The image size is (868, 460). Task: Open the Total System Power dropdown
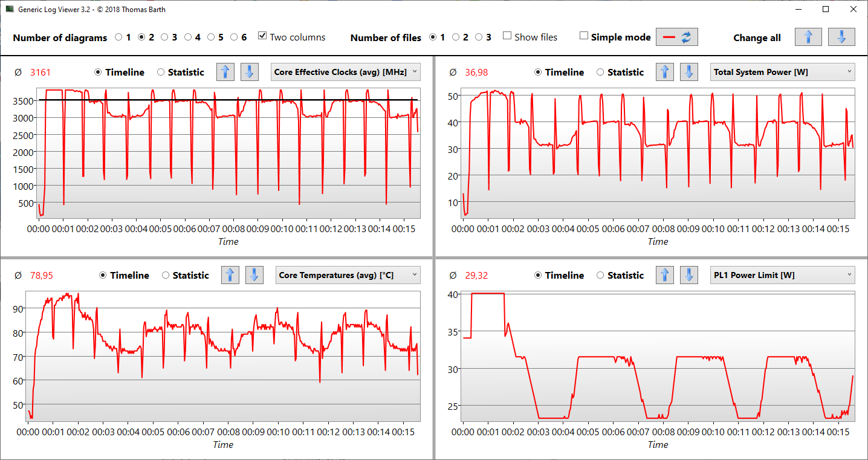(x=782, y=72)
